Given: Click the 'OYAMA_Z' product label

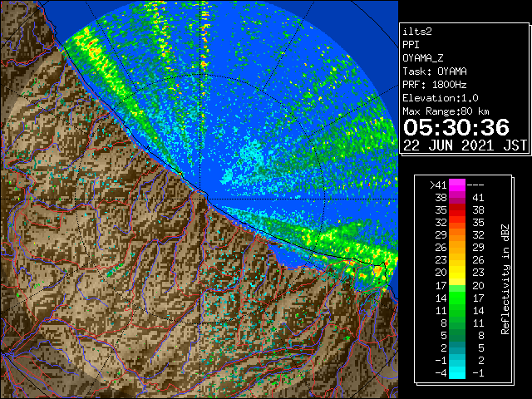Looking at the screenshot, I should [x=423, y=58].
